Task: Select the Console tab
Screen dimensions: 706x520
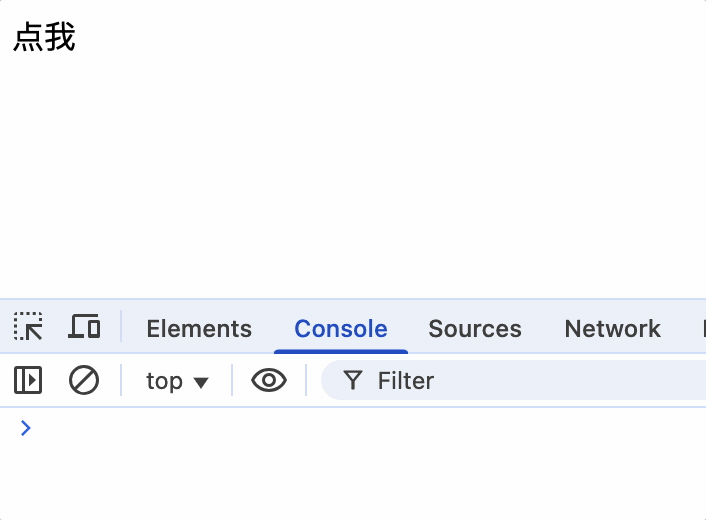Action: tap(341, 328)
